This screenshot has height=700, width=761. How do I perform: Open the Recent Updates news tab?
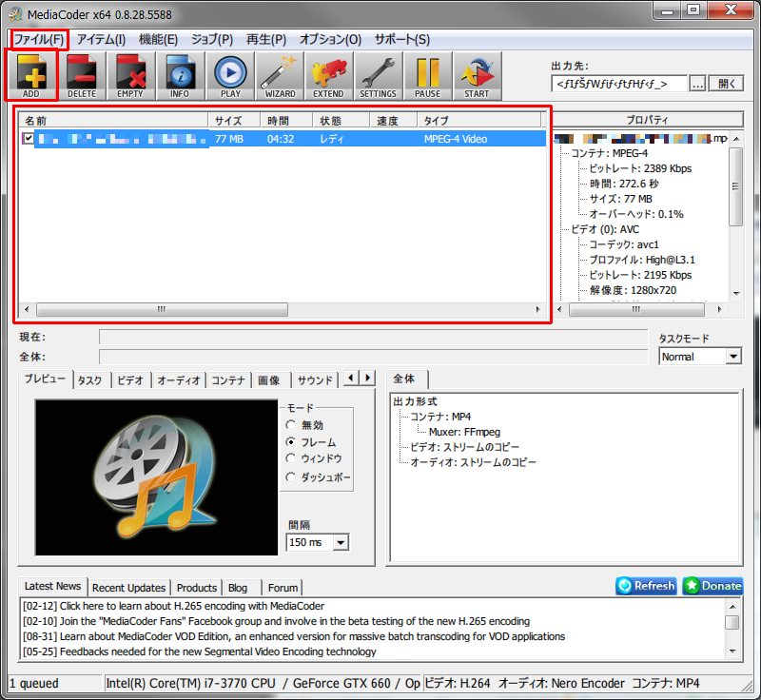129,588
